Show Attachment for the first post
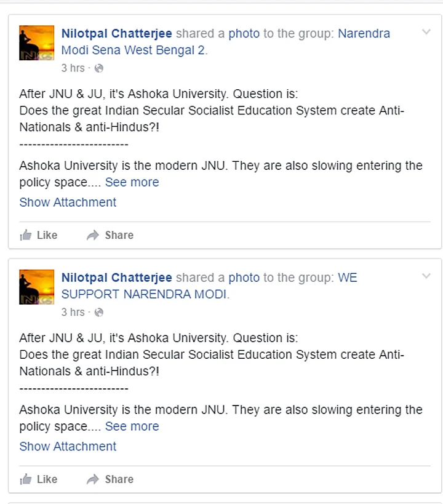 [68, 202]
